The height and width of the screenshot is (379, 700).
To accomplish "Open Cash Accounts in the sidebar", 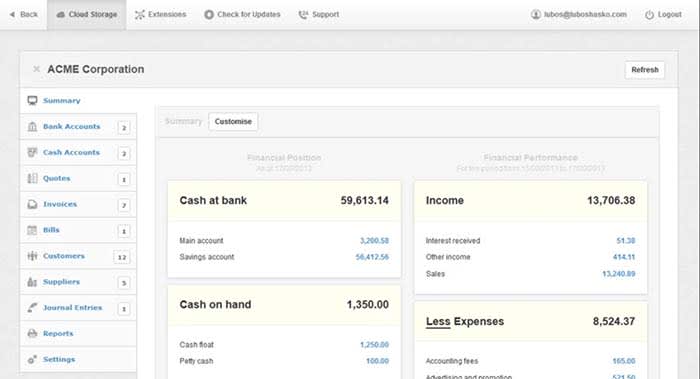I will pyautogui.click(x=78, y=152).
